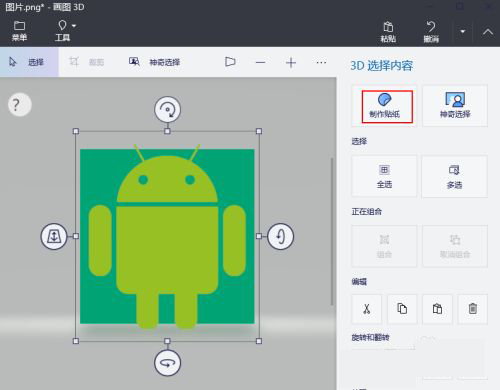Toggle 3D view flag icon
The width and height of the screenshot is (500, 390).
click(230, 62)
